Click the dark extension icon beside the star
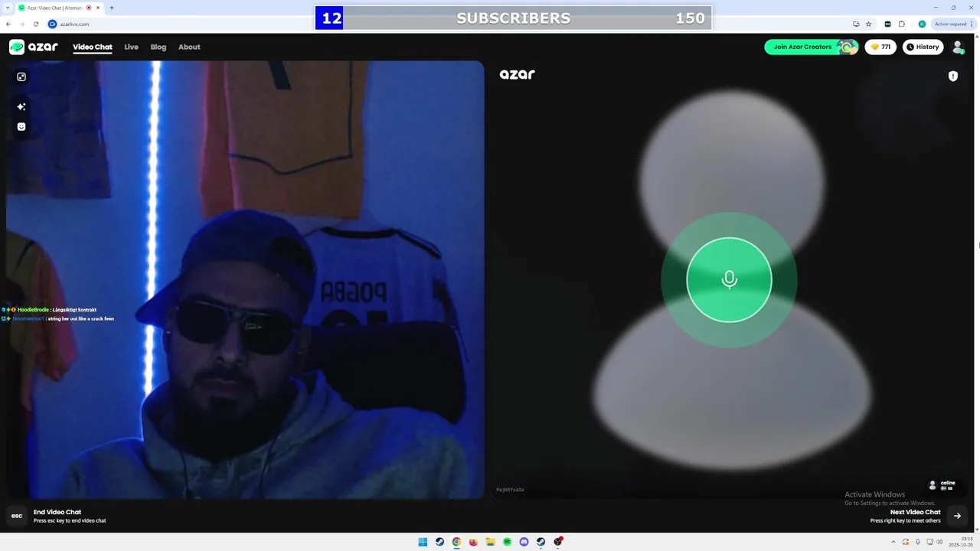The width and height of the screenshot is (980, 551). (887, 24)
